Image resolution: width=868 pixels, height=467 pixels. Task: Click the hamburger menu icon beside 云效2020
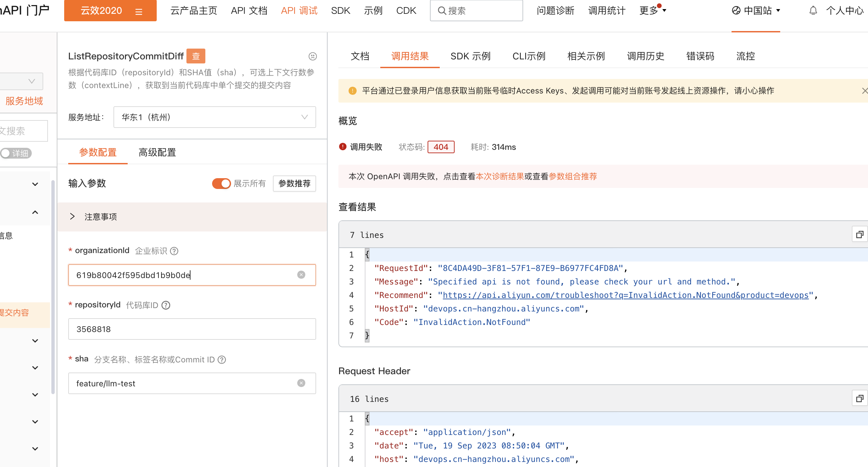(139, 12)
